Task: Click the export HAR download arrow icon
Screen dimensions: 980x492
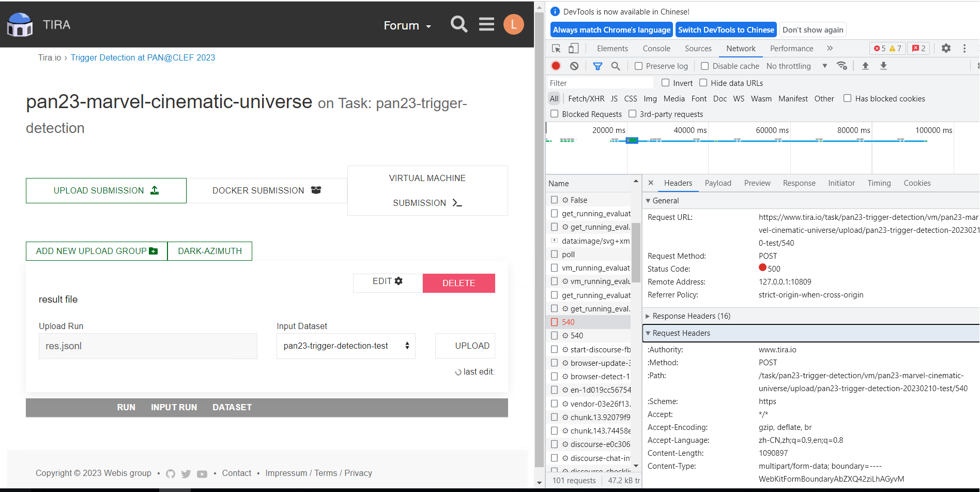Action: coord(883,66)
